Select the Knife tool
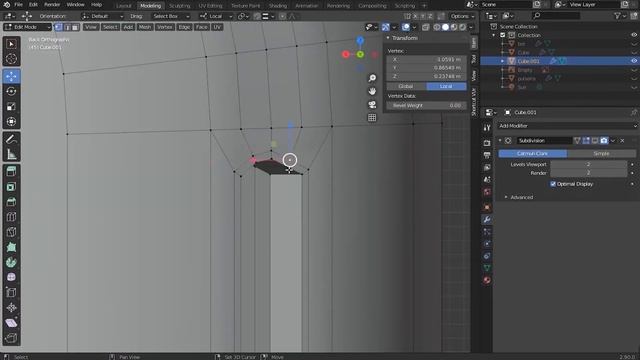Image resolution: width=640 pixels, height=360 pixels. 11,232
